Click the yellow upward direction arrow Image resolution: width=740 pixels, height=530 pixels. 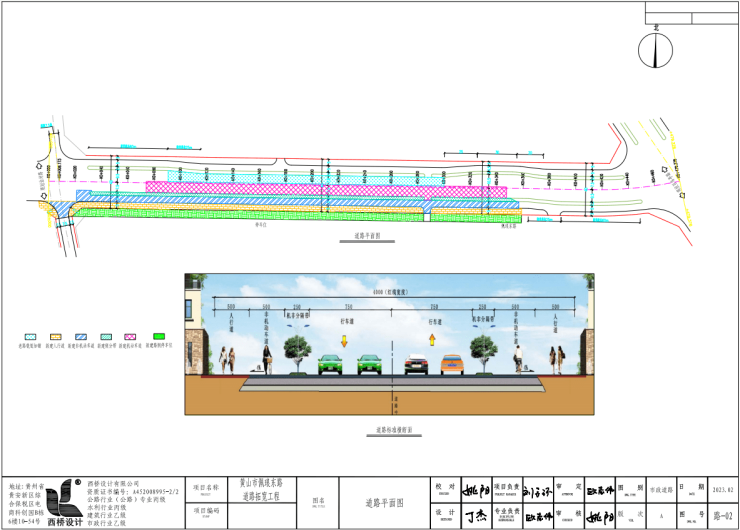click(x=432, y=340)
